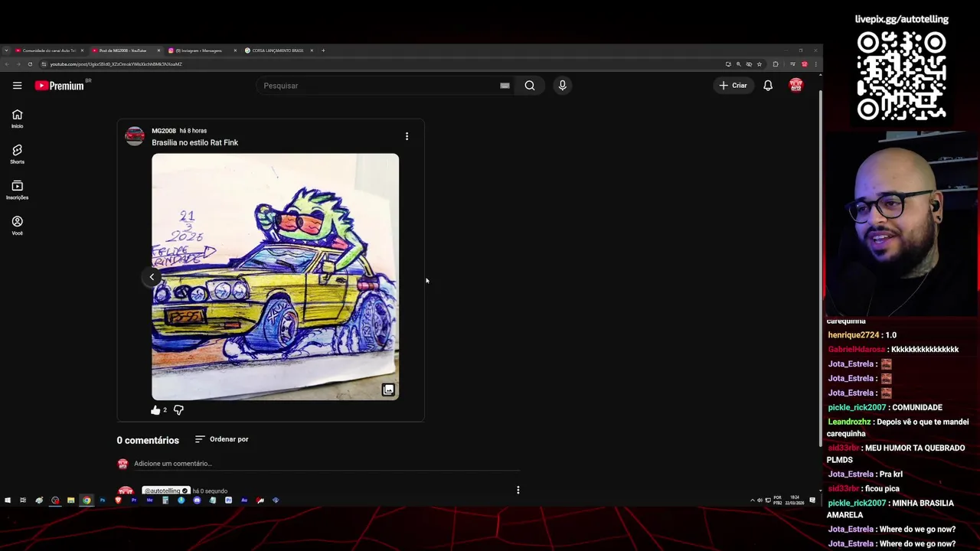Open the Você section in sidebar
This screenshot has width=980, height=551.
click(17, 225)
